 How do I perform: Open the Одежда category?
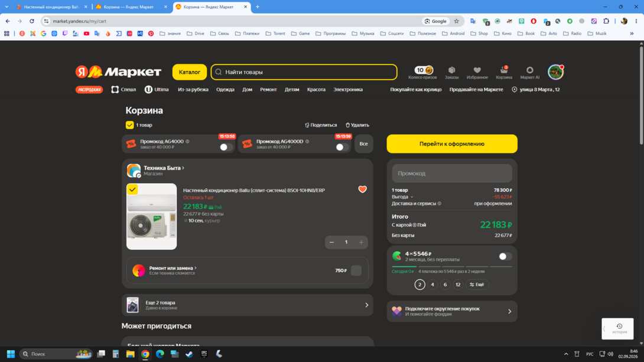click(225, 90)
